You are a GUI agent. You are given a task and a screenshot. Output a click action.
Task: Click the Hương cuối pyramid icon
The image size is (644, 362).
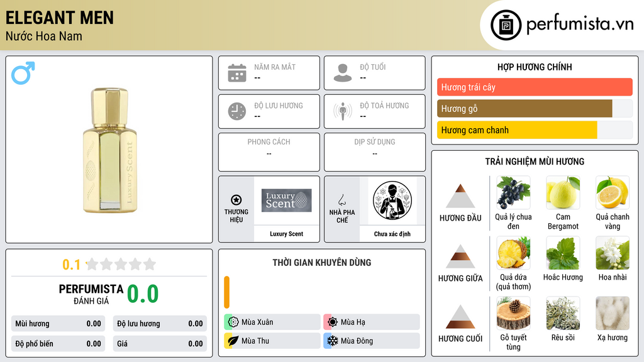coord(460,317)
